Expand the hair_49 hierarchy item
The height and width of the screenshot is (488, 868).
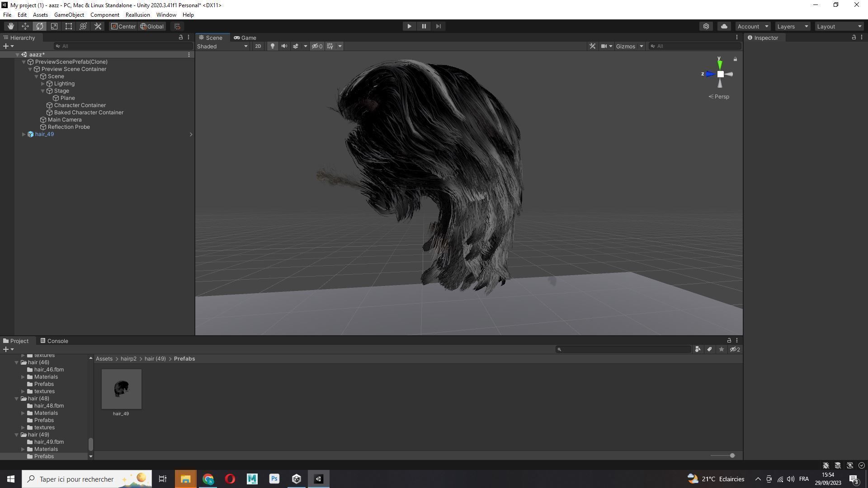point(24,134)
